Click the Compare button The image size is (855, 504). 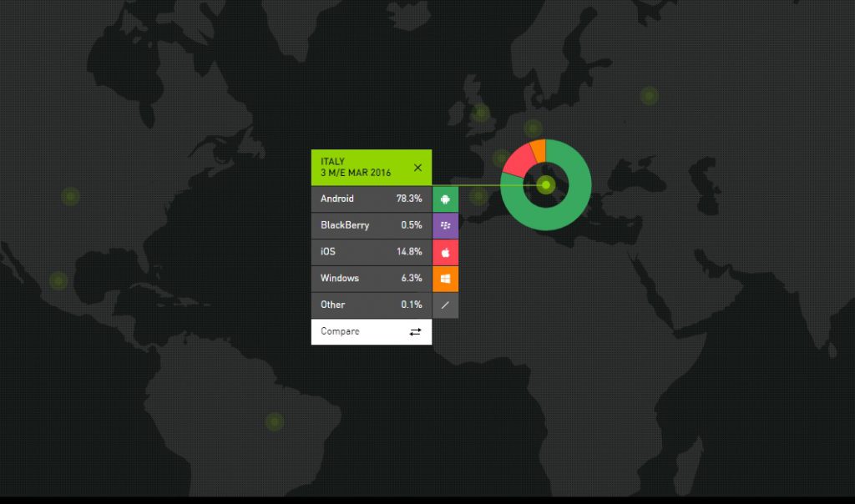(x=372, y=332)
